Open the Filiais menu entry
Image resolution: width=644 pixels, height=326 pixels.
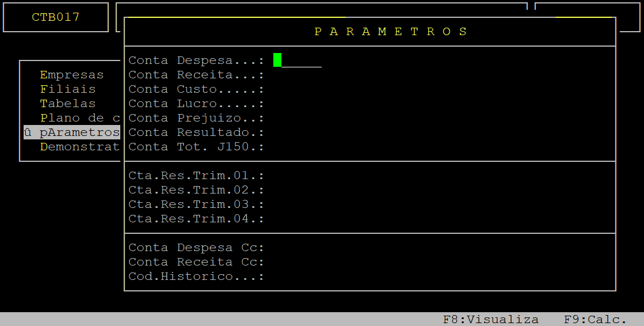coord(68,89)
